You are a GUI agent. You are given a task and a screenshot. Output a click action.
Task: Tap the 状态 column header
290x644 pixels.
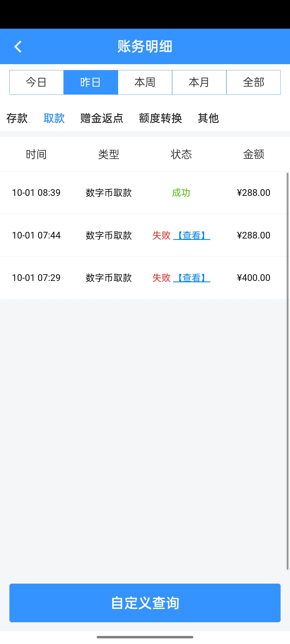pos(181,154)
